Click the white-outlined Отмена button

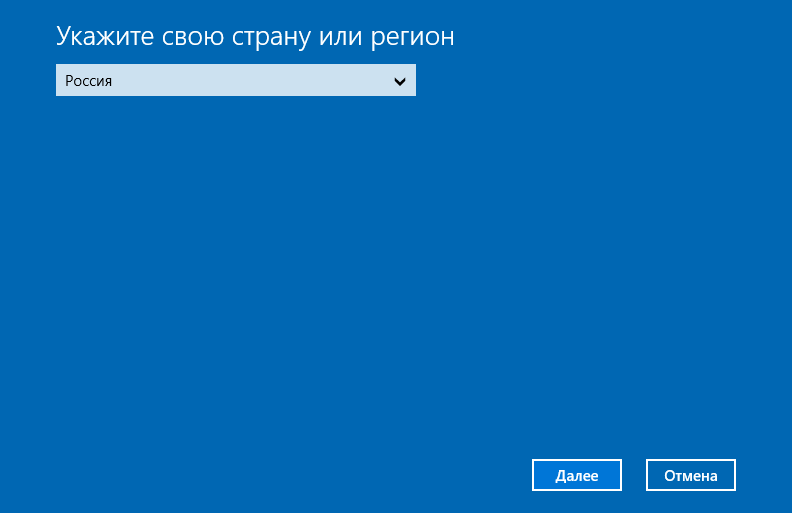(691, 476)
